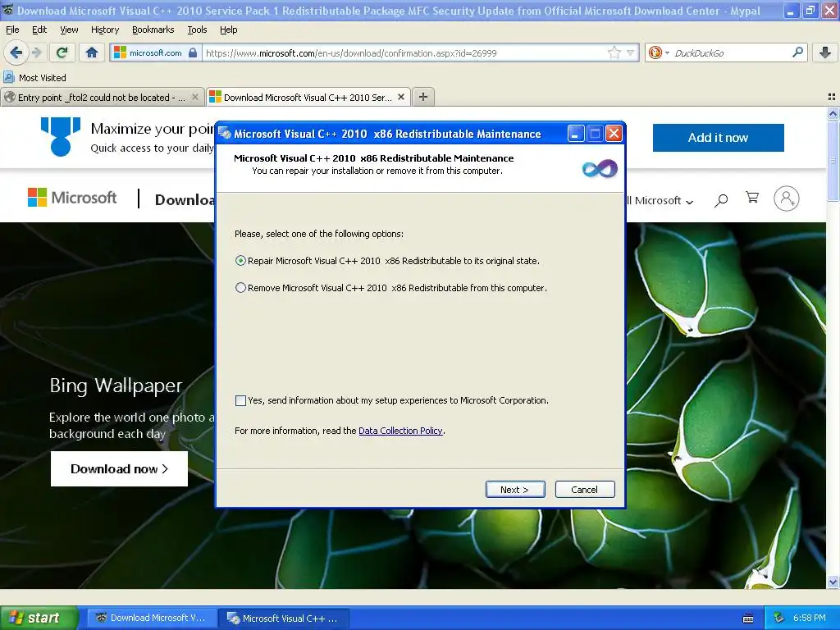
Task: Open the File menu
Action: pyautogui.click(x=12, y=30)
